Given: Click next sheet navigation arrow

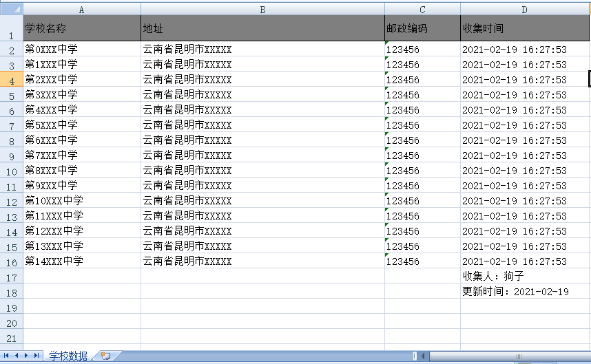Looking at the screenshot, I should pyautogui.click(x=26, y=355).
